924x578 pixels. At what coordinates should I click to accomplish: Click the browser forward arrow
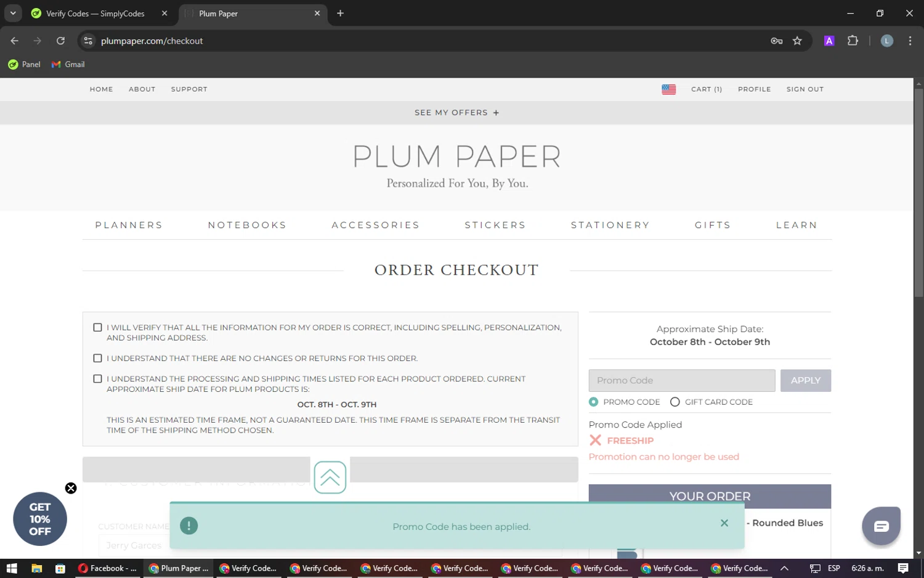(38, 41)
